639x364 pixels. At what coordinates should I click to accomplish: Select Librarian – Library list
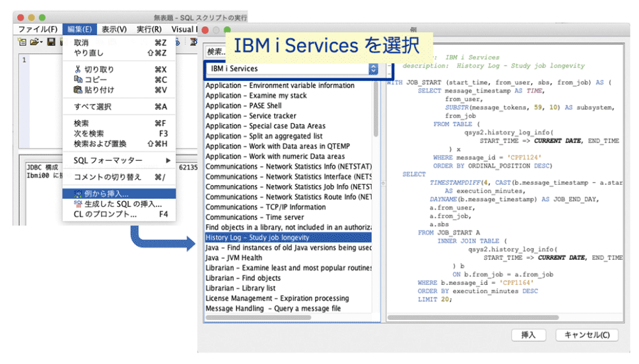point(288,288)
